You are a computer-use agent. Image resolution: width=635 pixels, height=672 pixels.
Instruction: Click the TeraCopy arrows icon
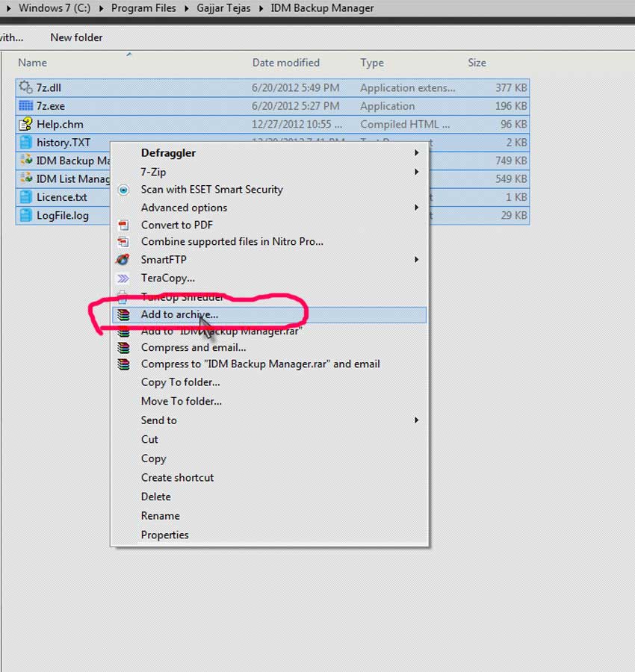[123, 279]
